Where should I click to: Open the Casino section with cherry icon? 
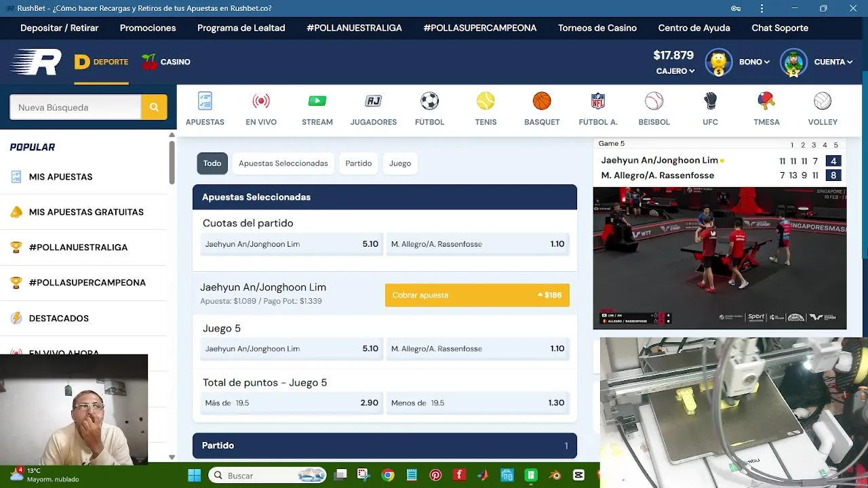pyautogui.click(x=166, y=62)
